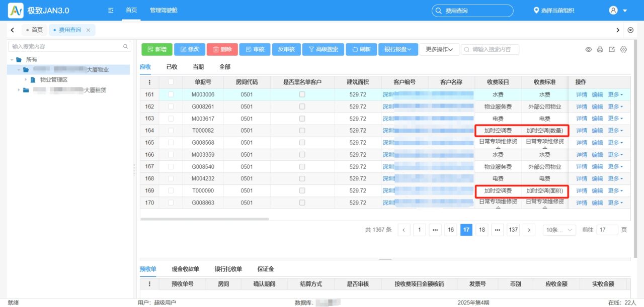Open the 银行报盘 dropdown
This screenshot has height=307, width=644.
(398, 49)
